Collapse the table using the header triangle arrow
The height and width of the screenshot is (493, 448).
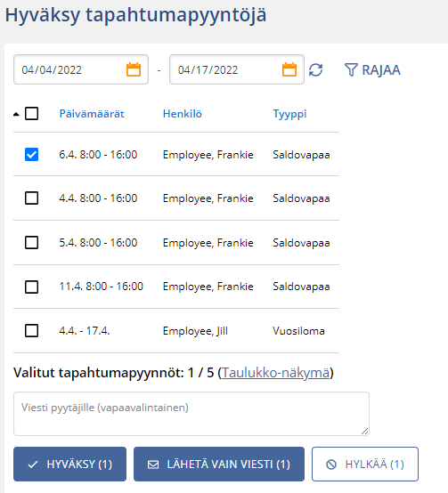(x=16, y=115)
